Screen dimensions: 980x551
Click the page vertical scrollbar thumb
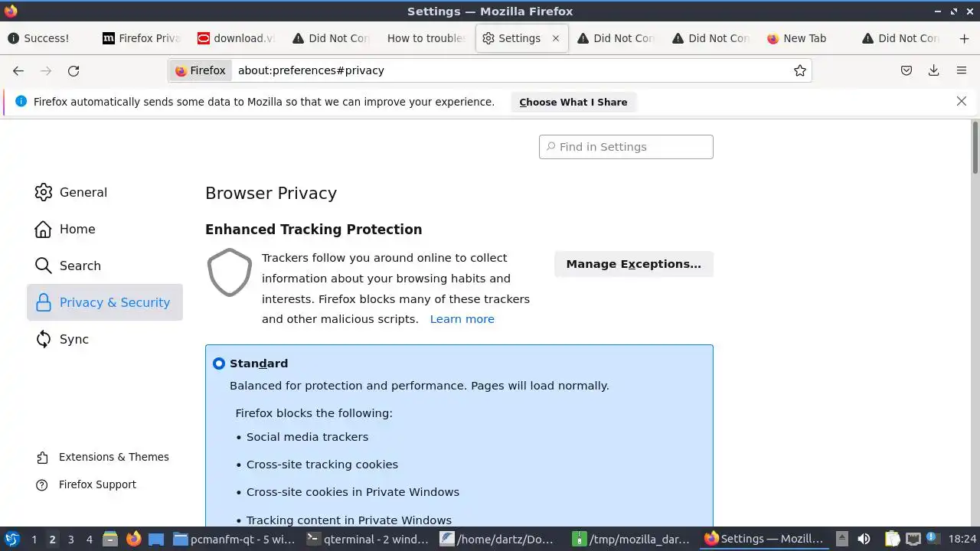coord(975,148)
